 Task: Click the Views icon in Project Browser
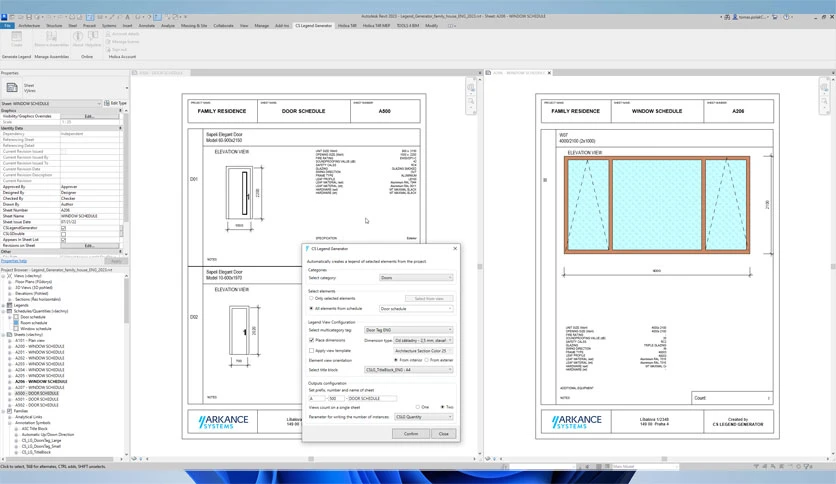[x=10, y=276]
